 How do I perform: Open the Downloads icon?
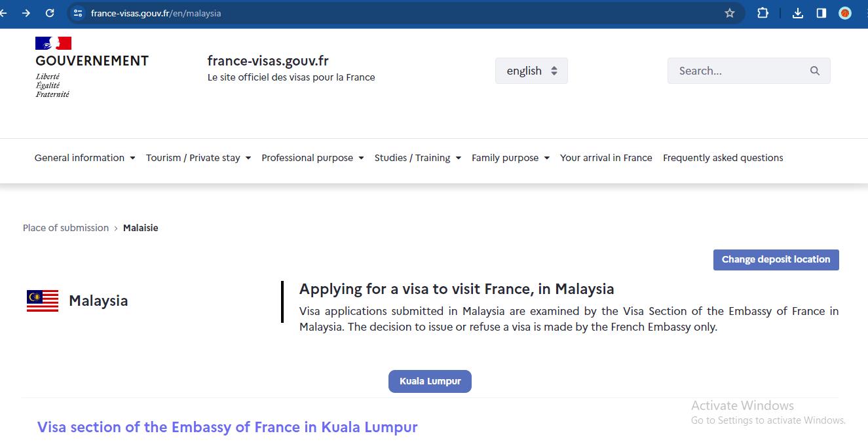click(x=797, y=12)
